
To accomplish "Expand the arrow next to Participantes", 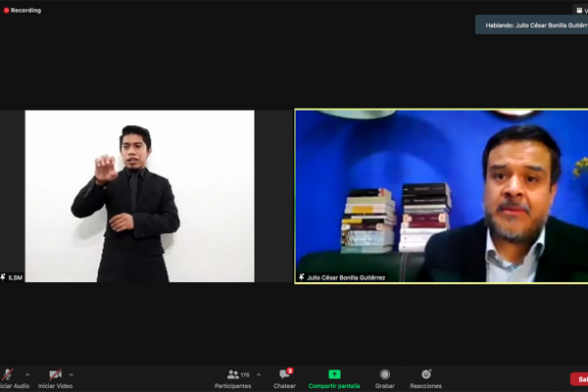I will pos(259,374).
